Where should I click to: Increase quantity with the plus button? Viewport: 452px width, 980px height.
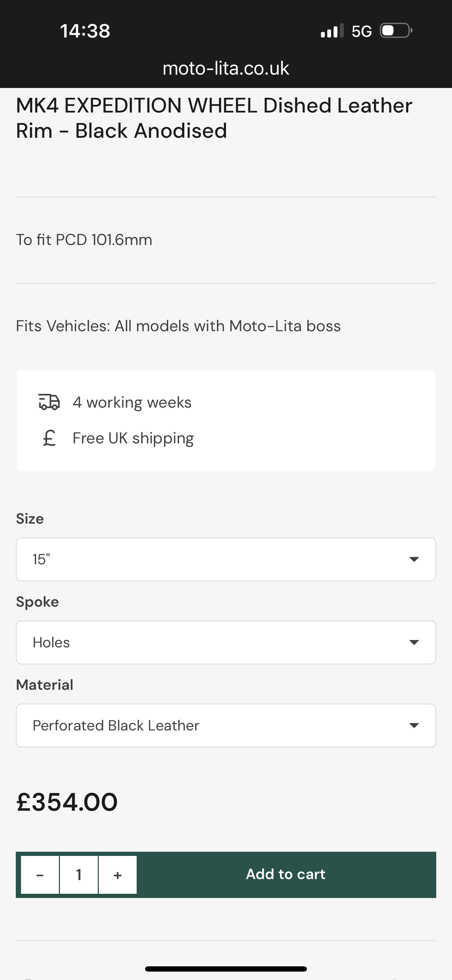tap(118, 874)
